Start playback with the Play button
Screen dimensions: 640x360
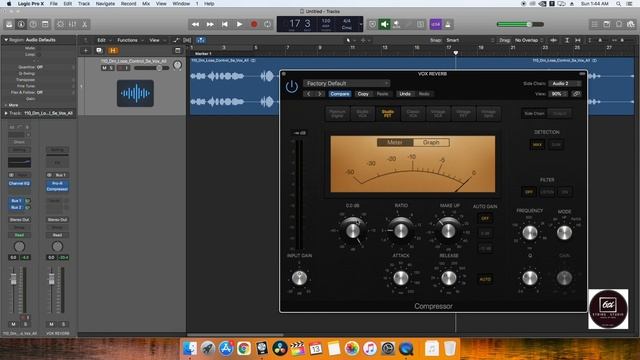point(239,24)
